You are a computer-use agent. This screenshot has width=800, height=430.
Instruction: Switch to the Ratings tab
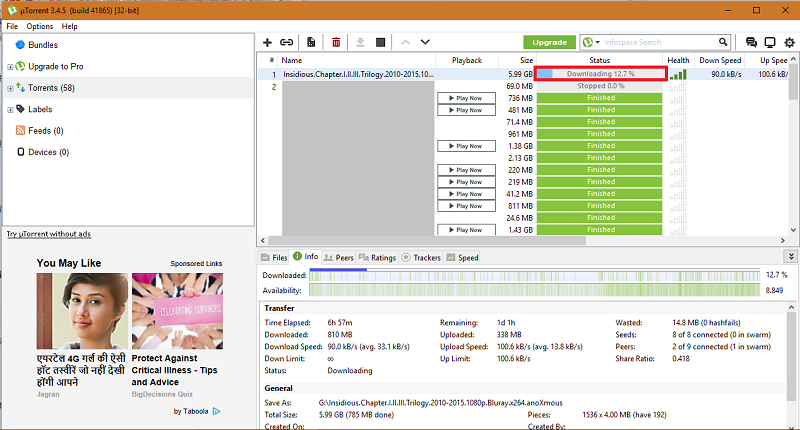tap(377, 258)
